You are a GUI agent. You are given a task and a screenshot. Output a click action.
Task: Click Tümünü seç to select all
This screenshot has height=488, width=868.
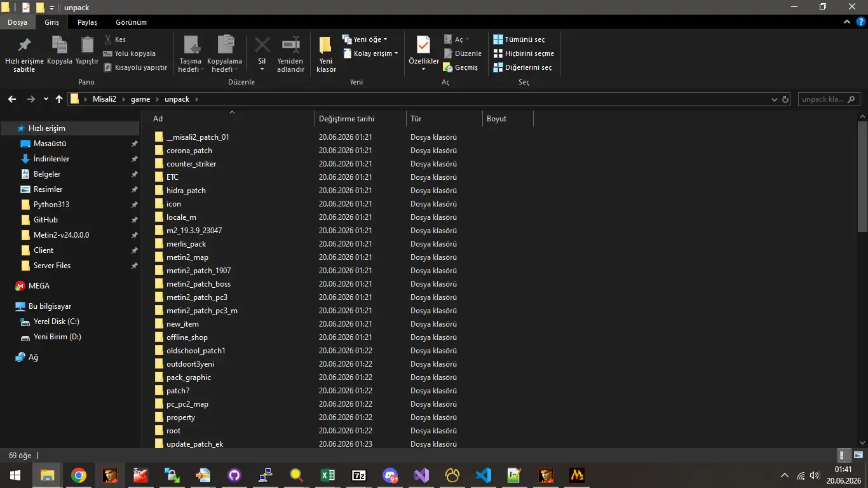point(519,39)
